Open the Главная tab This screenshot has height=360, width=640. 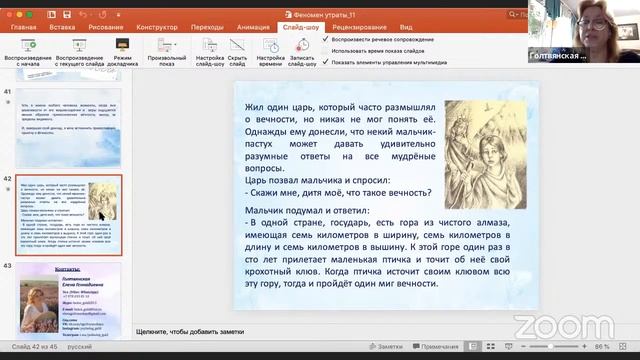(x=23, y=27)
